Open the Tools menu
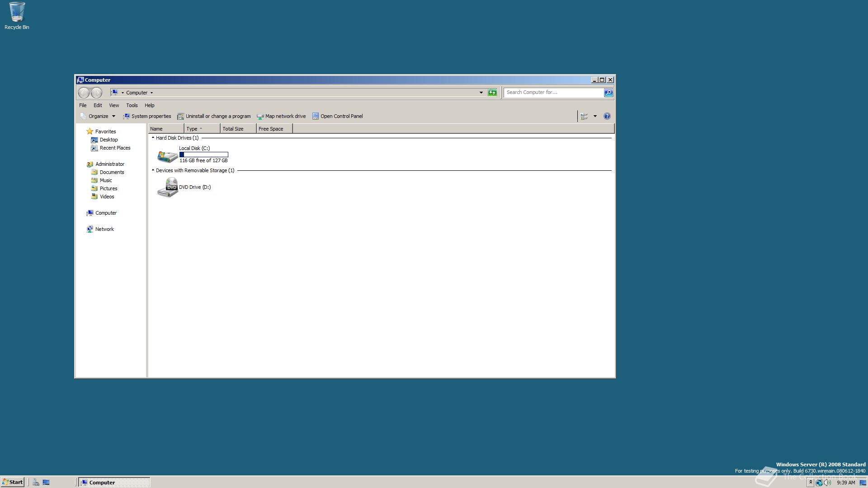The width and height of the screenshot is (868, 488). (132, 105)
